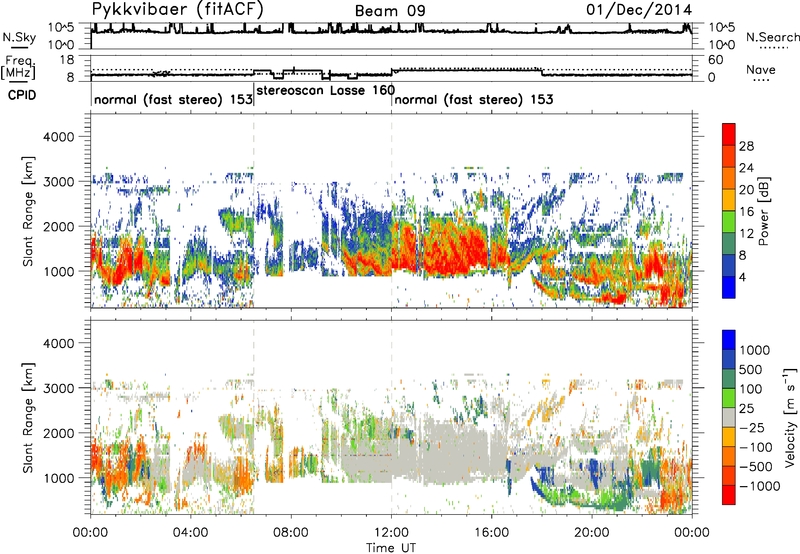This screenshot has width=800, height=554.
Task: Click the -500 value on Velocity colorbar
Action: (x=756, y=466)
